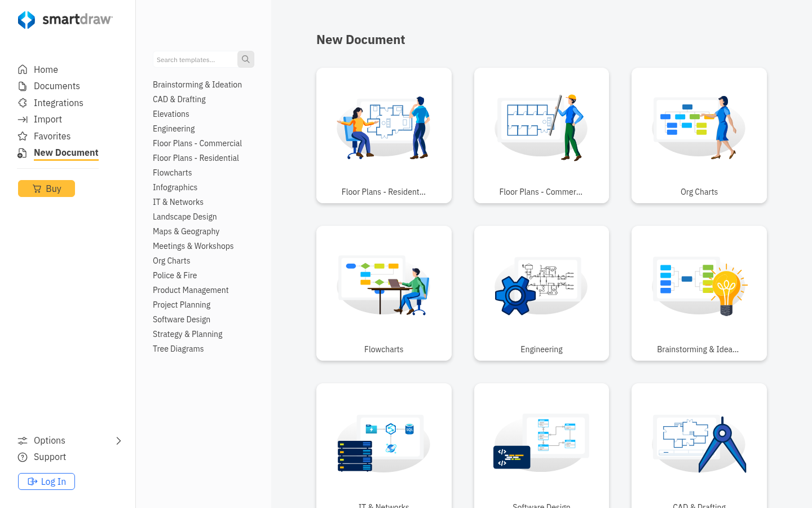Select the Flowcharts template card
The image size is (812, 508).
click(x=384, y=293)
